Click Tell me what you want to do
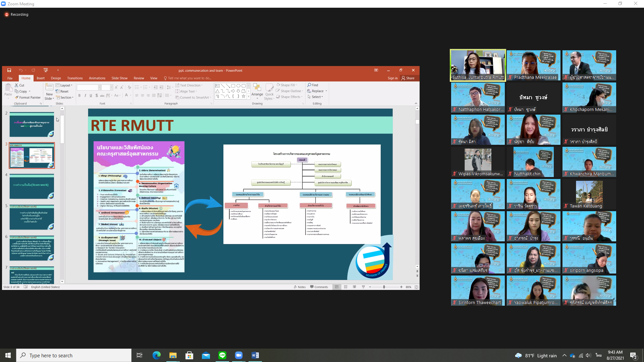The height and width of the screenshot is (362, 644). pos(188,78)
